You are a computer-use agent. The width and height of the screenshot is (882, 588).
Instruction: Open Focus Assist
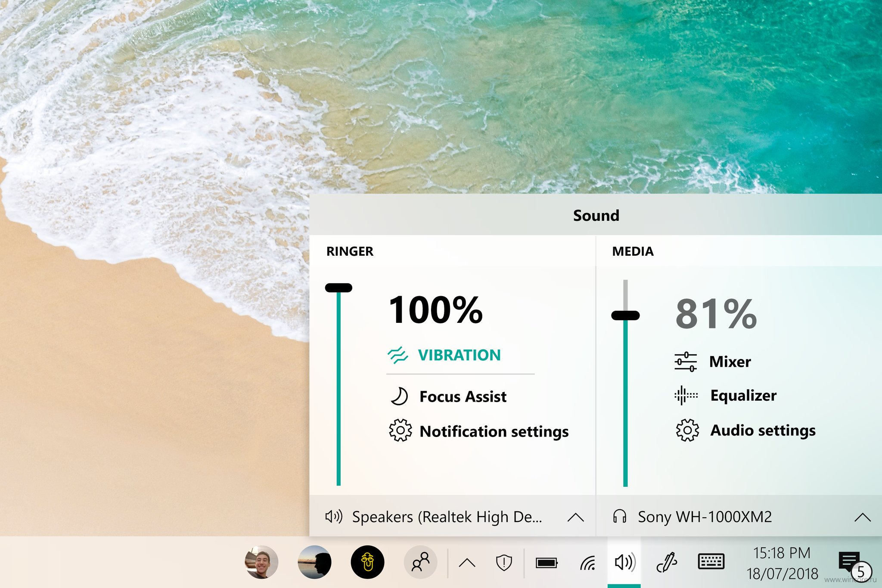(463, 396)
